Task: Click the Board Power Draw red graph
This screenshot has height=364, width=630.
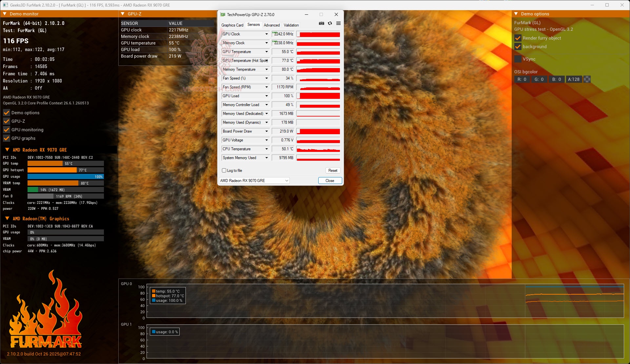Action: (x=318, y=131)
